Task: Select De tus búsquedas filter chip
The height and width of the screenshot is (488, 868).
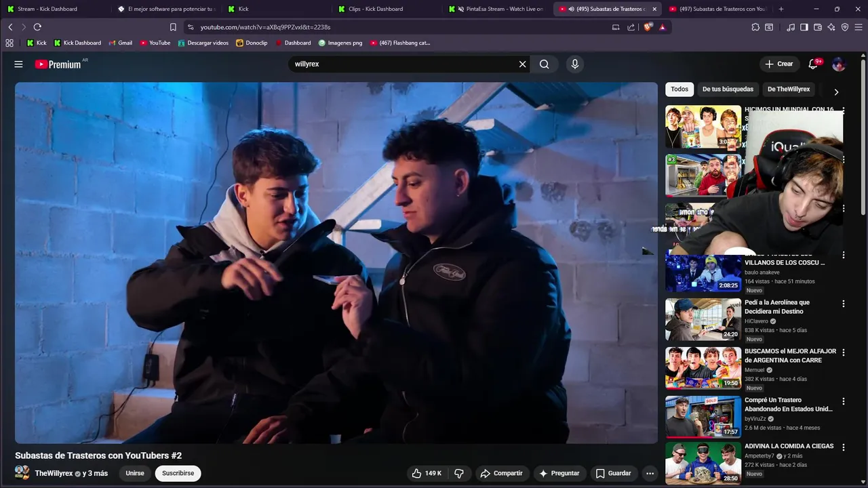Action: coord(728,89)
